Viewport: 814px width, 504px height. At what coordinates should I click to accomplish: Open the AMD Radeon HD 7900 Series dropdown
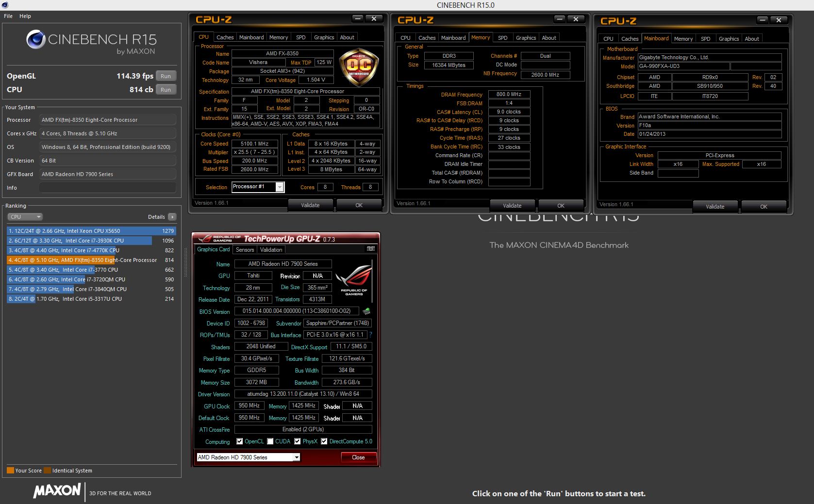coord(248,457)
